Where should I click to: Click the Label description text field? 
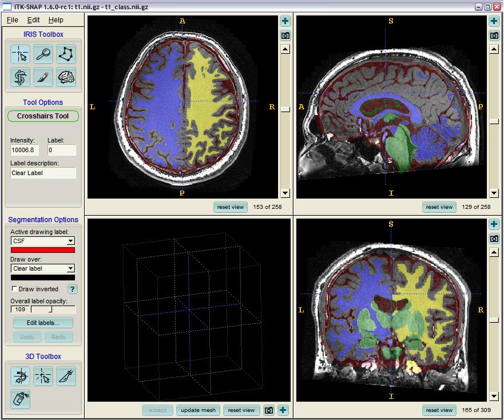coord(43,173)
